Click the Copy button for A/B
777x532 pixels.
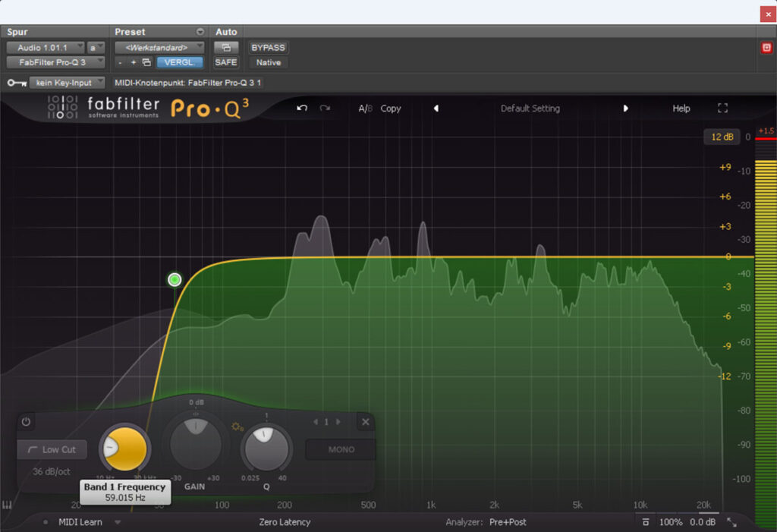391,108
